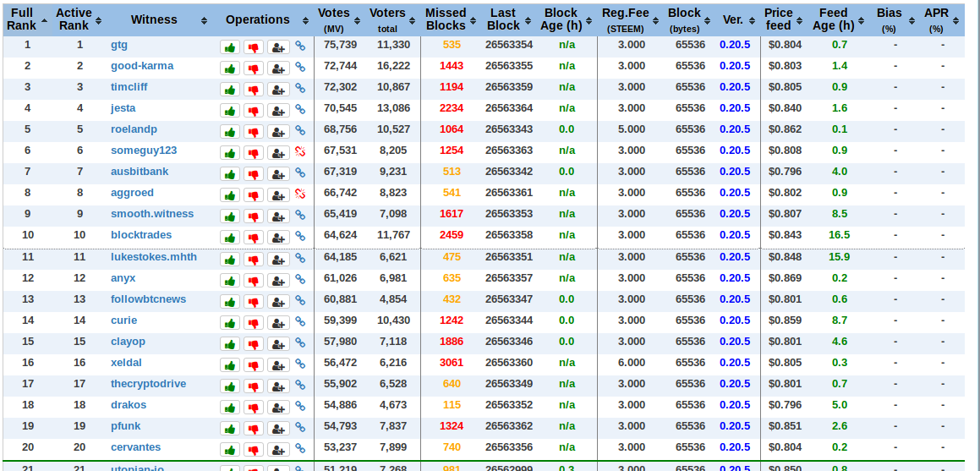Sort by Missed Blocks header
This screenshot has width=980, height=471.
point(449,19)
